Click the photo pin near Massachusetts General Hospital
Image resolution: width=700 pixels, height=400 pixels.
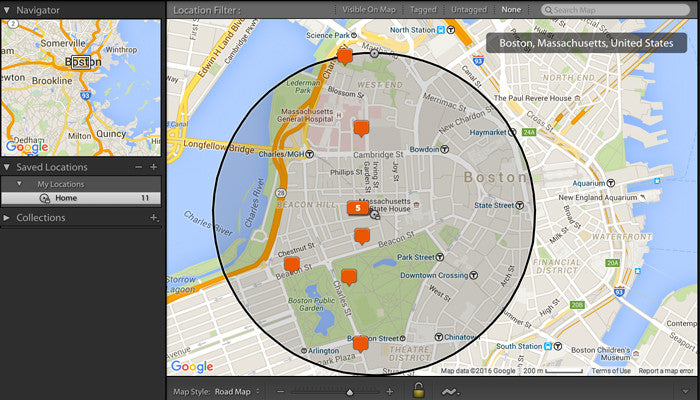click(x=361, y=129)
